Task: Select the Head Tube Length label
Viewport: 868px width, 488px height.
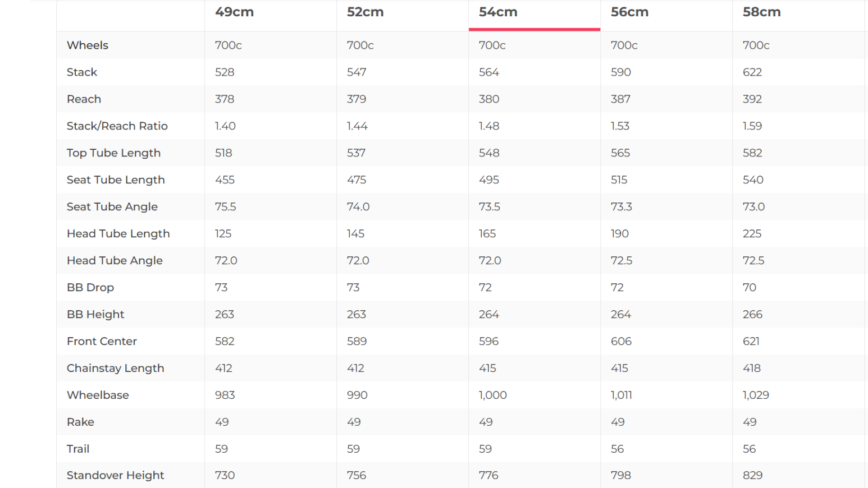Action: pyautogui.click(x=118, y=234)
